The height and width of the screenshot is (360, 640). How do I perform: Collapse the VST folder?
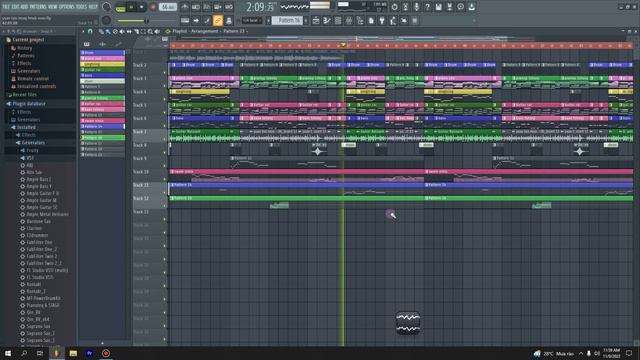click(x=30, y=158)
